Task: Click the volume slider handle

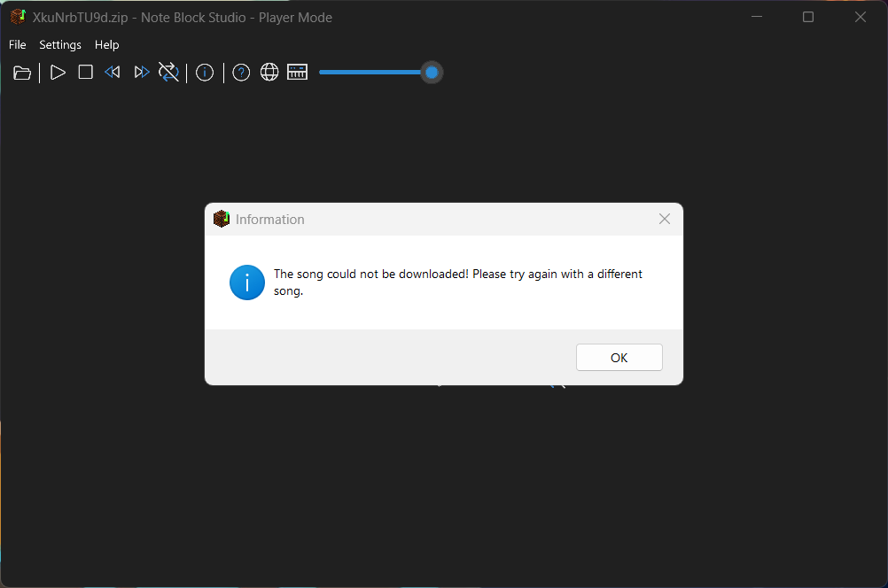Action: click(432, 73)
